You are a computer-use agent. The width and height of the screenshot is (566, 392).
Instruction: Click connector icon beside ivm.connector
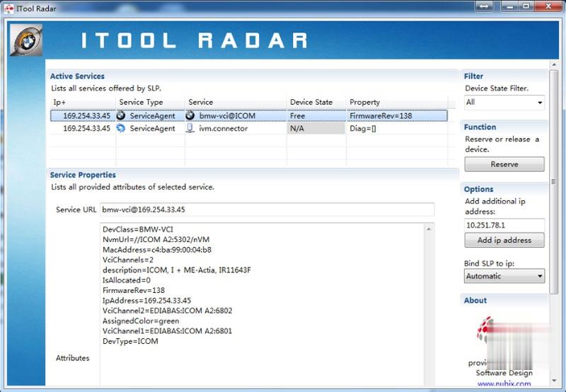coord(190,128)
